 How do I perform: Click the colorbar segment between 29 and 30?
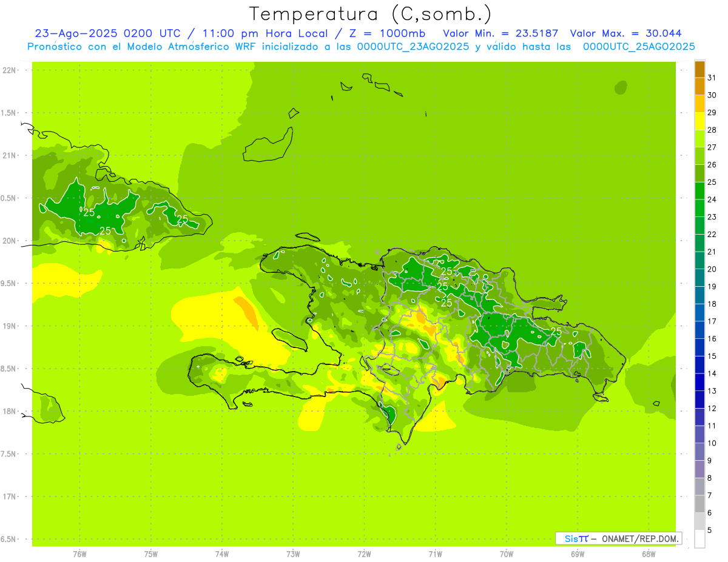click(x=699, y=104)
